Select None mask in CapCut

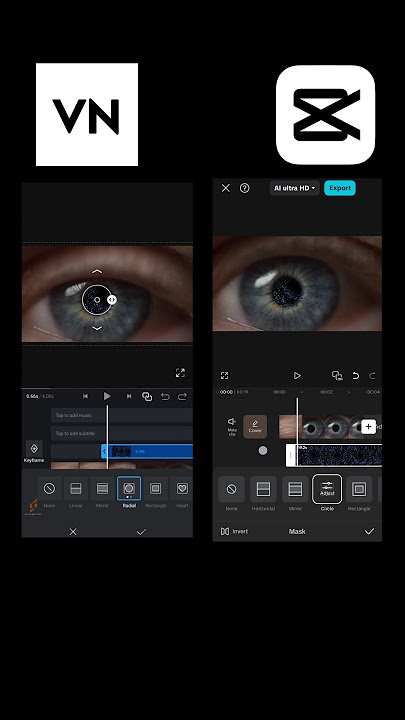[x=231, y=493]
